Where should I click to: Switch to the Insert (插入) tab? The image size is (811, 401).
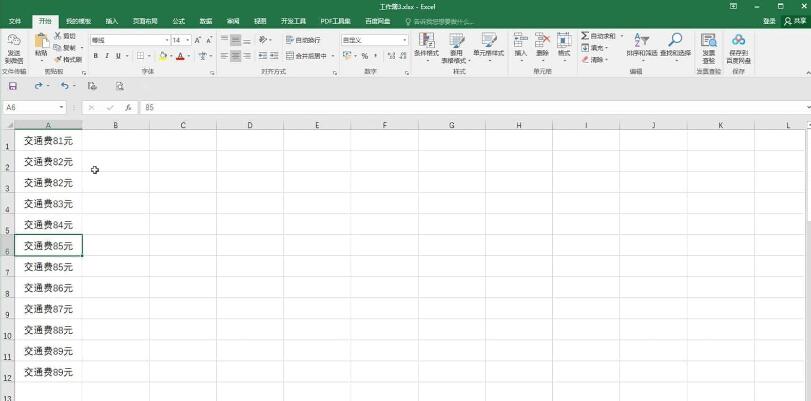click(x=111, y=20)
